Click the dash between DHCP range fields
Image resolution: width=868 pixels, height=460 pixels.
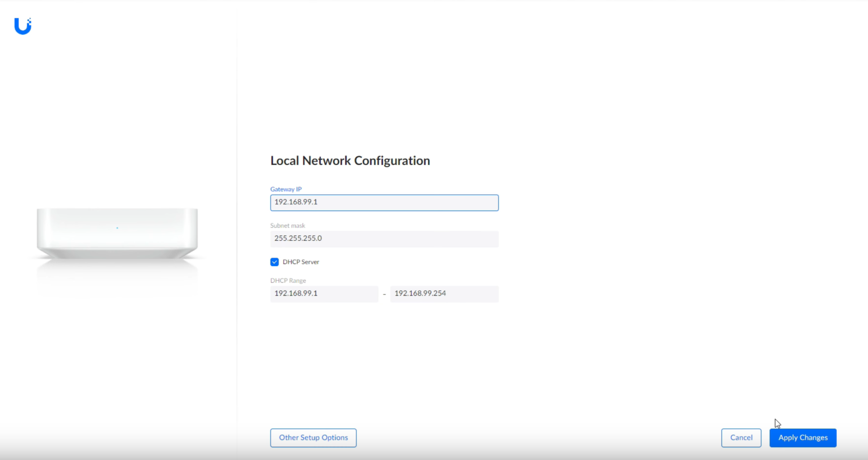click(384, 294)
